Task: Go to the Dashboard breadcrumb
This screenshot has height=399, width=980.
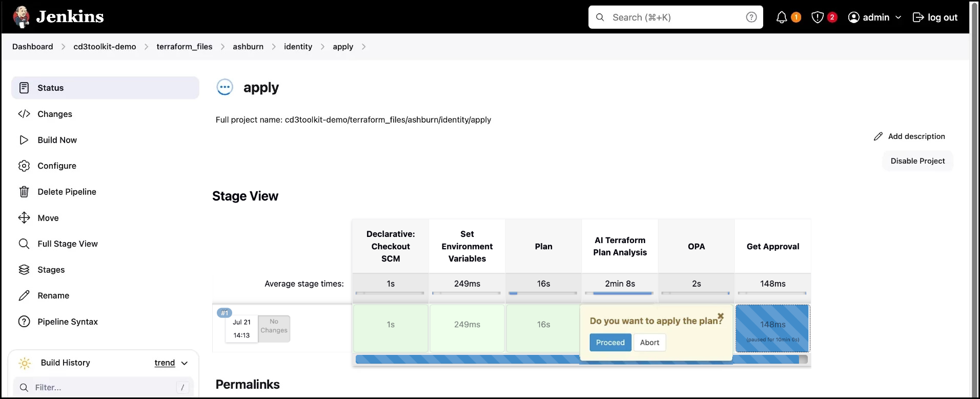Action: [x=32, y=47]
